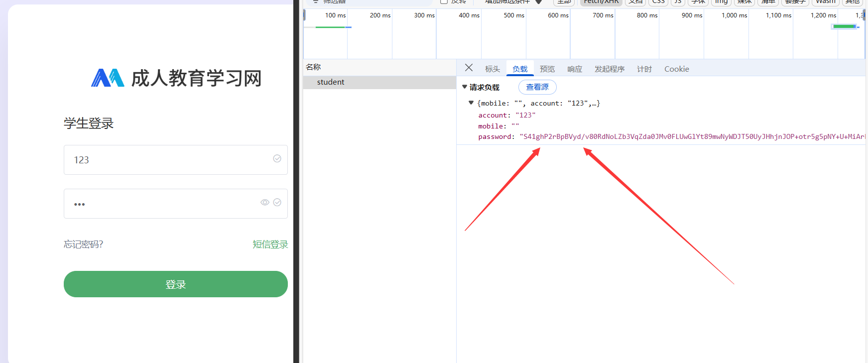Screen dimensions: 868x363
Task: Click the 查看源 button
Action: tap(537, 87)
